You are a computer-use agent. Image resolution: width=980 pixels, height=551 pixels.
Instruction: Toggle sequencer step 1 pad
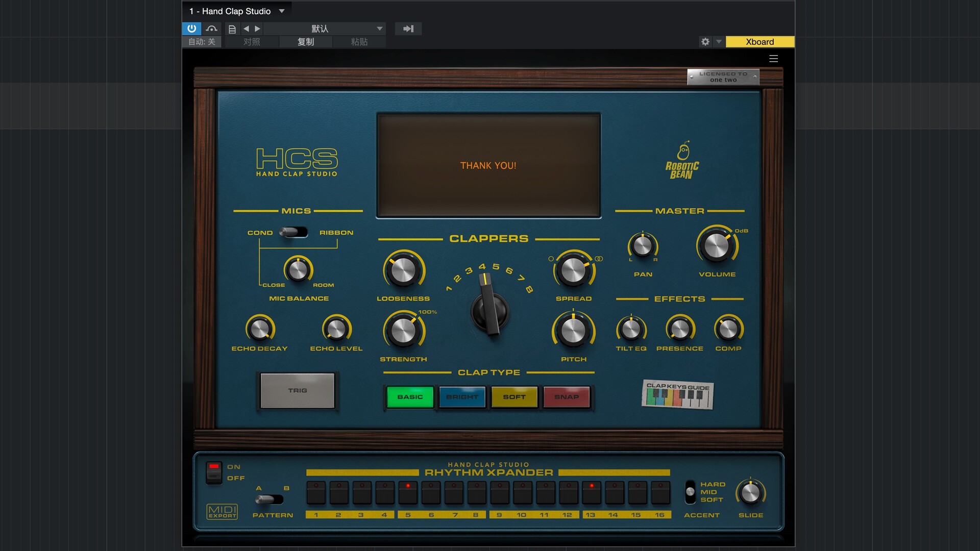(x=316, y=493)
